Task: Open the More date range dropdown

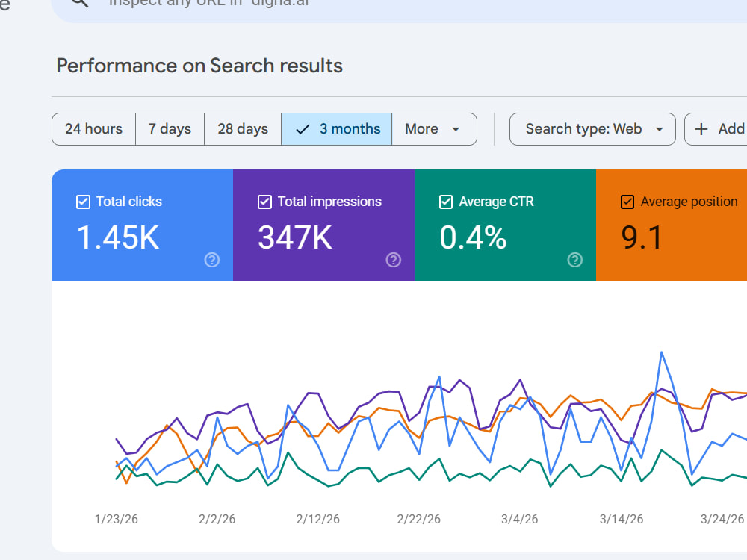Action: point(434,129)
